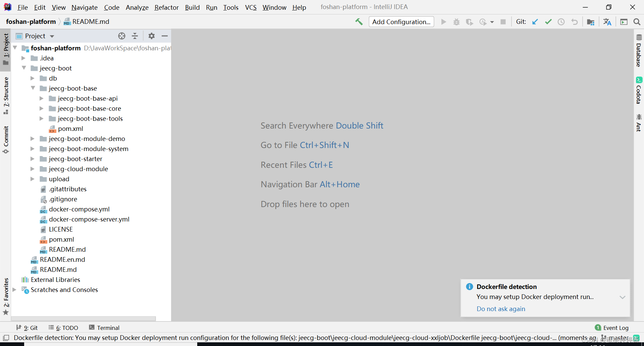The width and height of the screenshot is (644, 346).
Task: Open the Codota side tool window
Action: pyautogui.click(x=639, y=91)
